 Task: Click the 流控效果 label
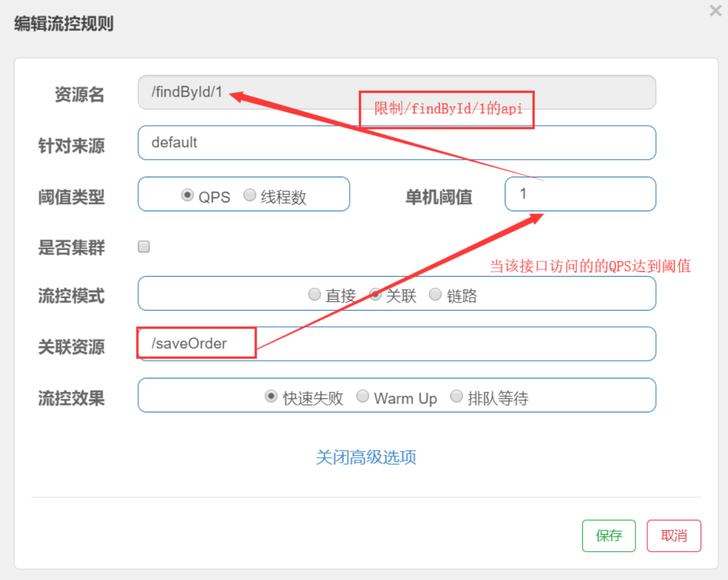coord(71,398)
